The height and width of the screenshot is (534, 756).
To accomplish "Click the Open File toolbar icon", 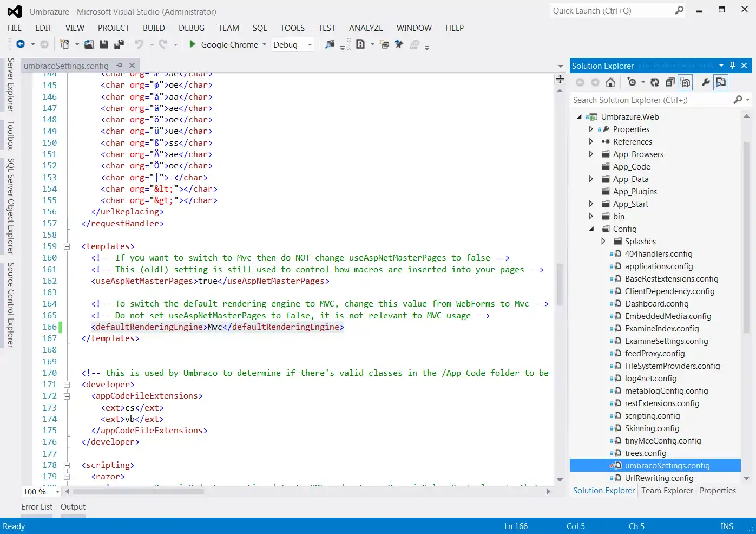I will pos(89,44).
